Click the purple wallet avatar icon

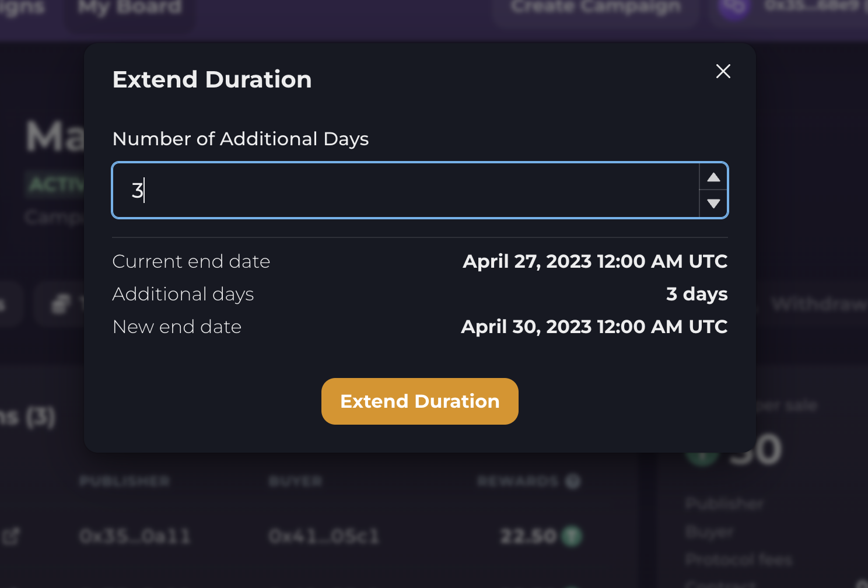(x=734, y=7)
